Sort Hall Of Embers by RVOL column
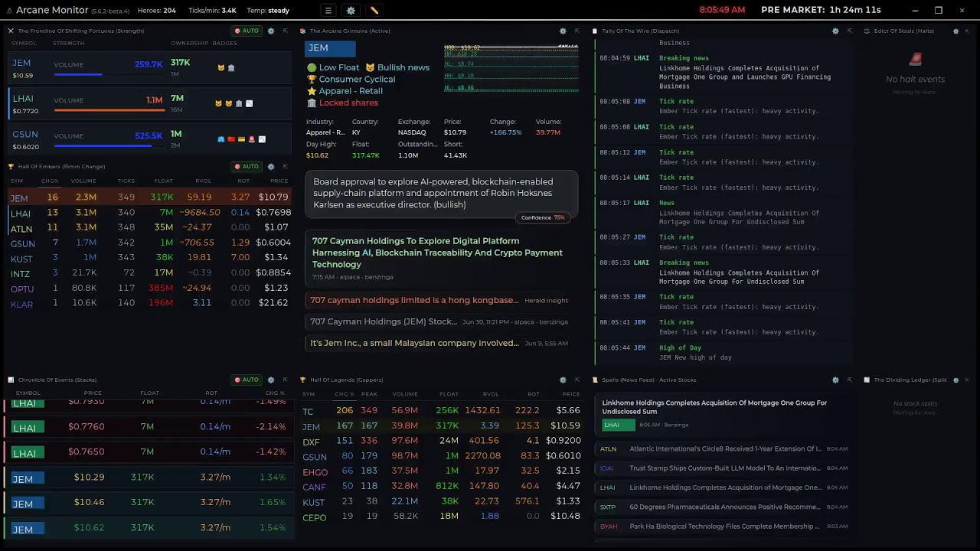980x551 pixels. [x=203, y=181]
